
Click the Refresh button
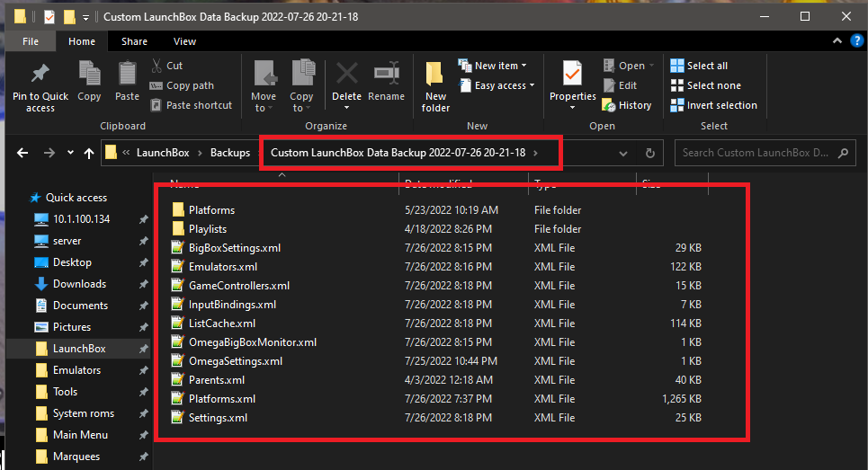click(650, 153)
